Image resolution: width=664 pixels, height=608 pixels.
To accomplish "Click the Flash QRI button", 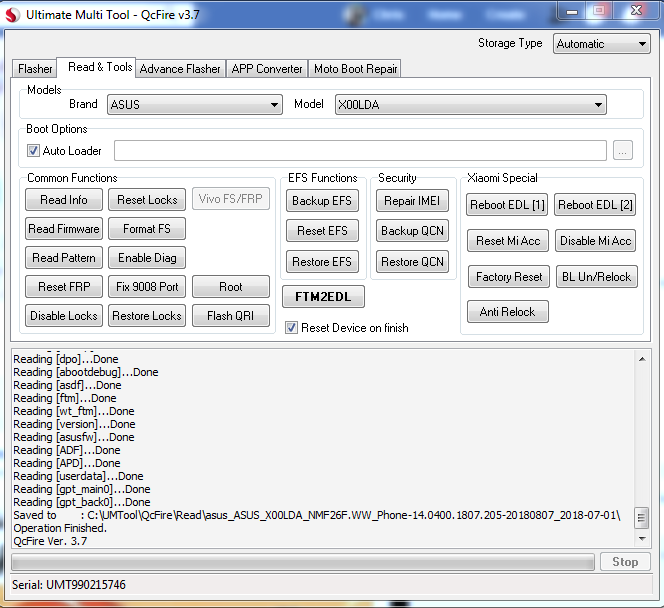I will [x=231, y=315].
